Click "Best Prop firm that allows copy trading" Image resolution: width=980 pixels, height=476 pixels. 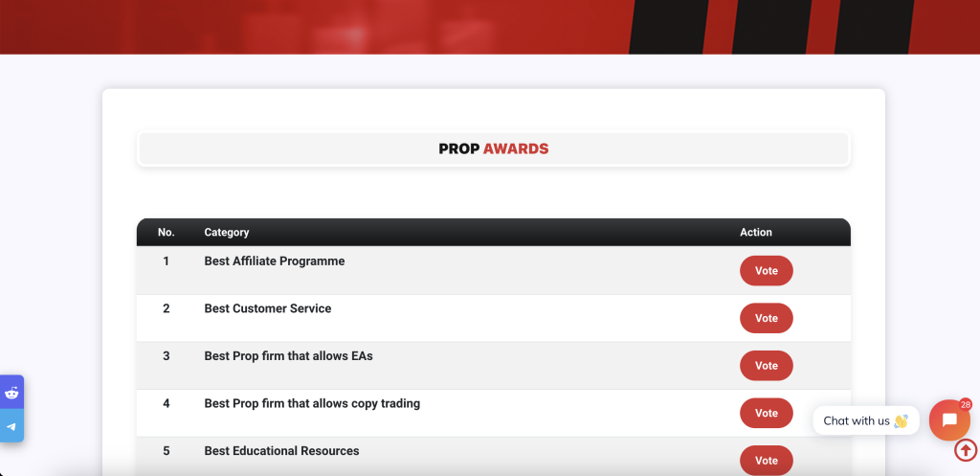coord(312,403)
